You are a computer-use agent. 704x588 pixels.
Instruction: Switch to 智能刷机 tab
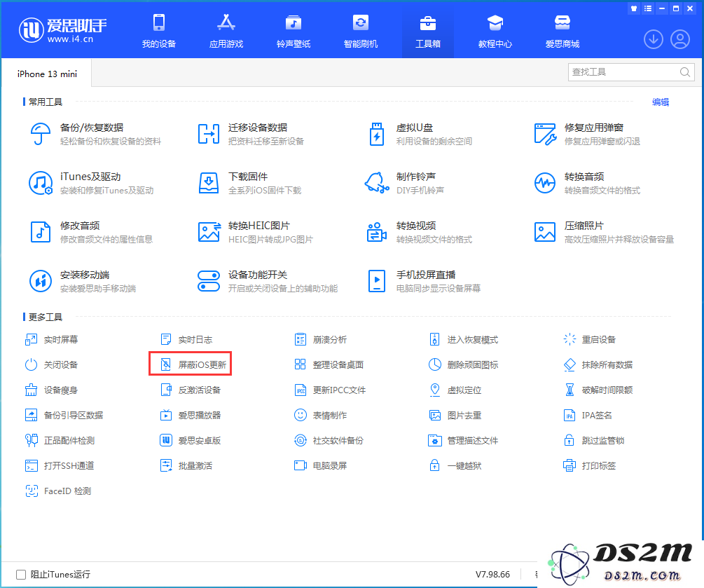361,31
